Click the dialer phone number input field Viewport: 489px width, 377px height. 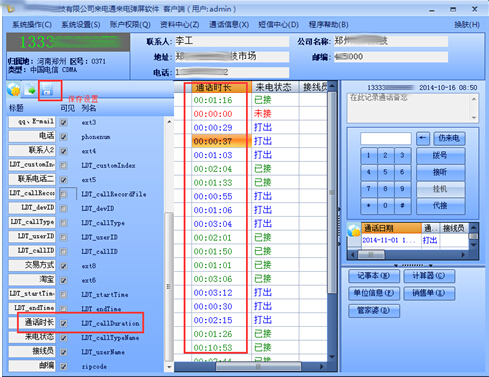(x=386, y=138)
